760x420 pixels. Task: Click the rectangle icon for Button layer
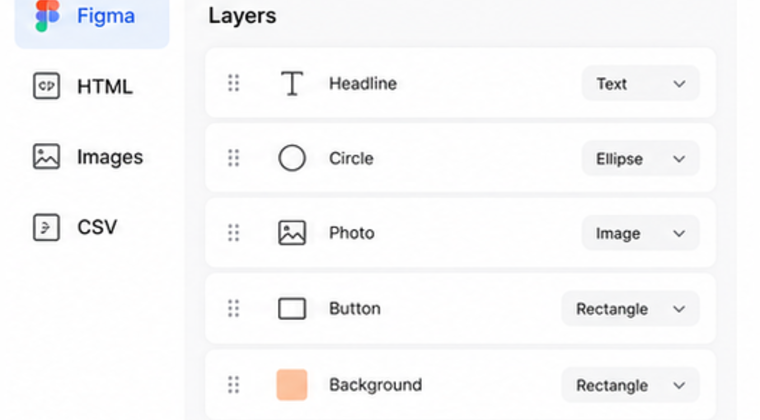292,309
